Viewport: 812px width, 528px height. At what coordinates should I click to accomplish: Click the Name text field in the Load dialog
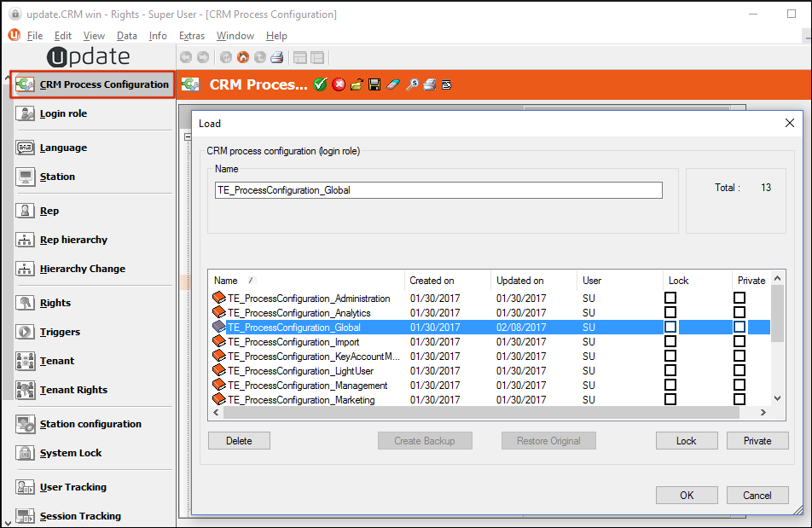coord(438,190)
